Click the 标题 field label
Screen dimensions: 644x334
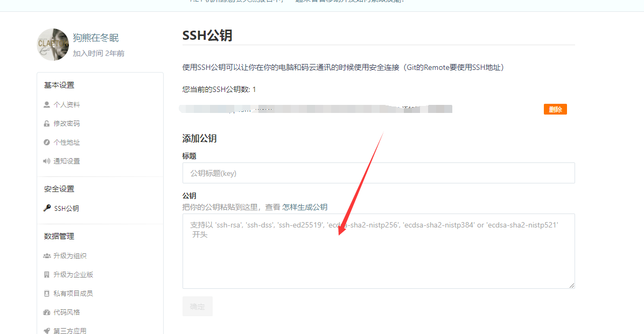pyautogui.click(x=190, y=156)
